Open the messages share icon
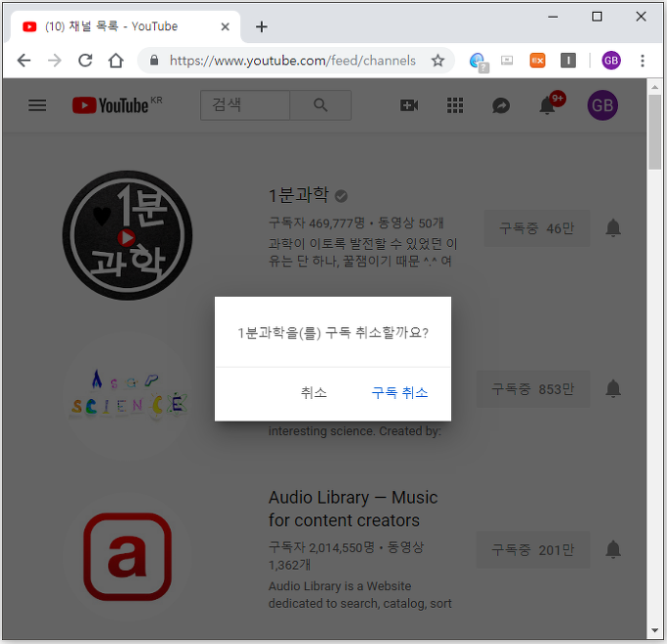 501,106
